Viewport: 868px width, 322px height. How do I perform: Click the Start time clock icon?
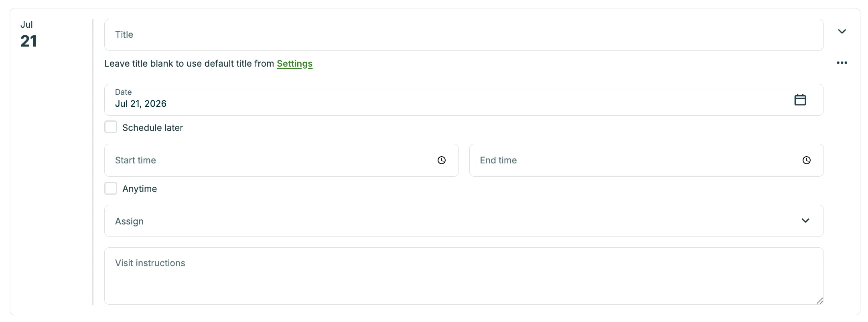441,160
